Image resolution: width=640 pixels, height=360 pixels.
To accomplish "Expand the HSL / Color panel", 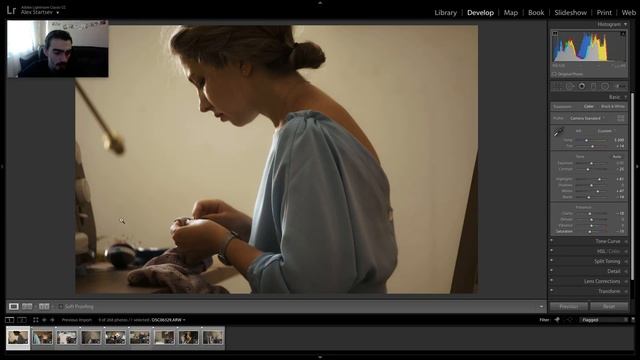I will coord(626,251).
